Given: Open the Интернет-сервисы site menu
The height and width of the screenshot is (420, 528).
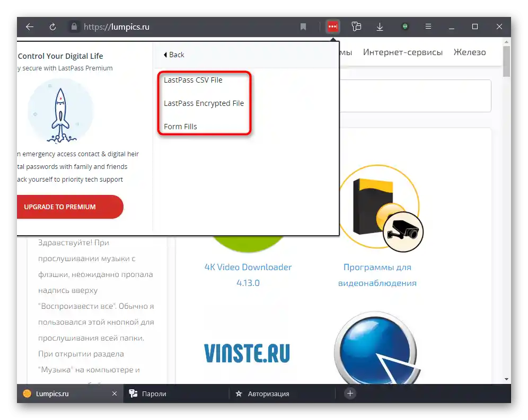Looking at the screenshot, I should click(402, 52).
